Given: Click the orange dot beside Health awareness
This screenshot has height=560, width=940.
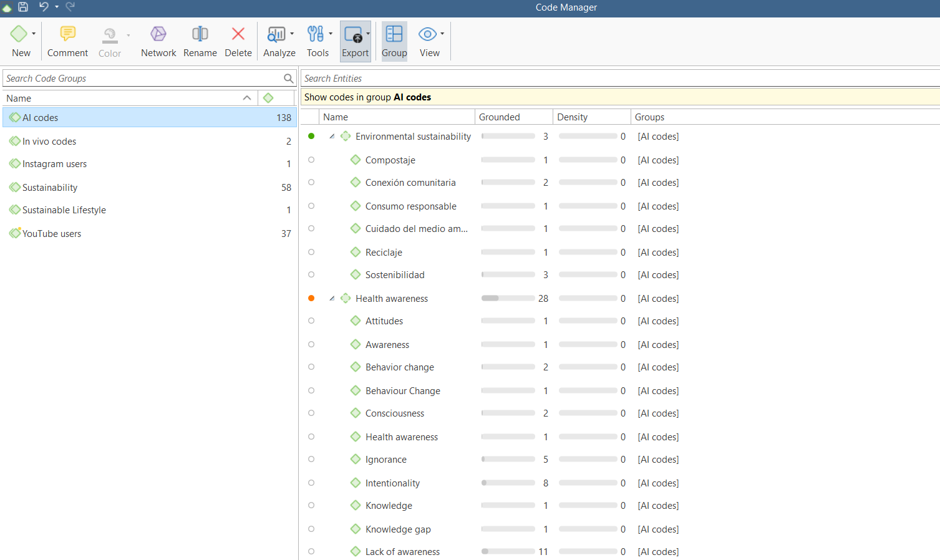Looking at the screenshot, I should click(311, 298).
